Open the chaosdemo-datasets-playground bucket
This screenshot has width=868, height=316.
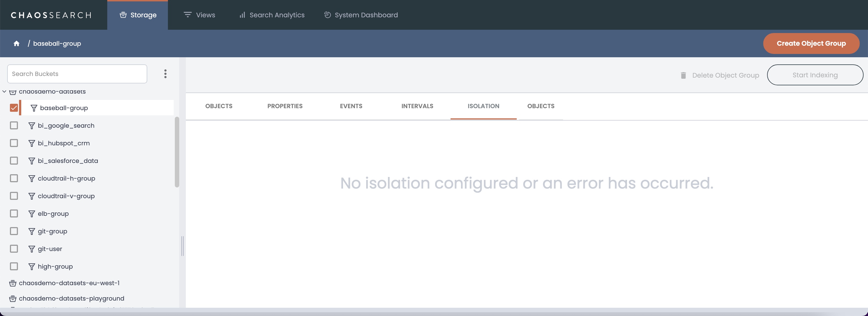click(x=71, y=298)
